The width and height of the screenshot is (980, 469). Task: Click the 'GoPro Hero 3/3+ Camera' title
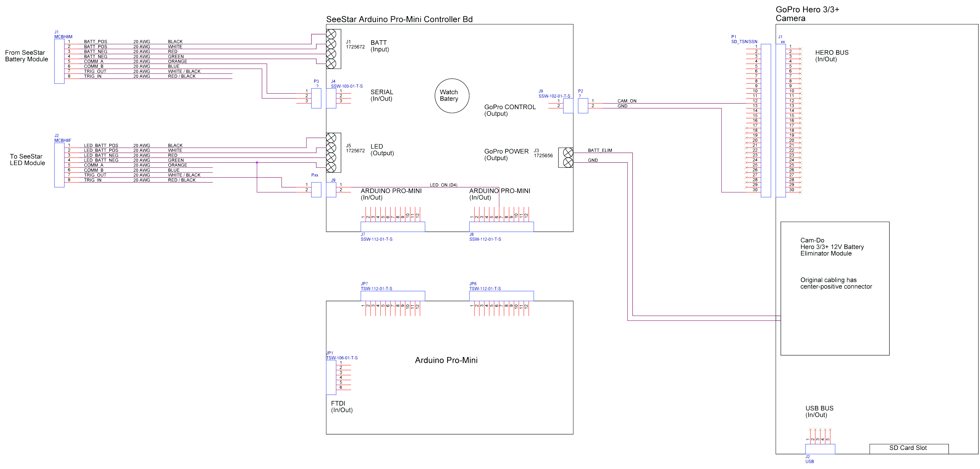807,14
